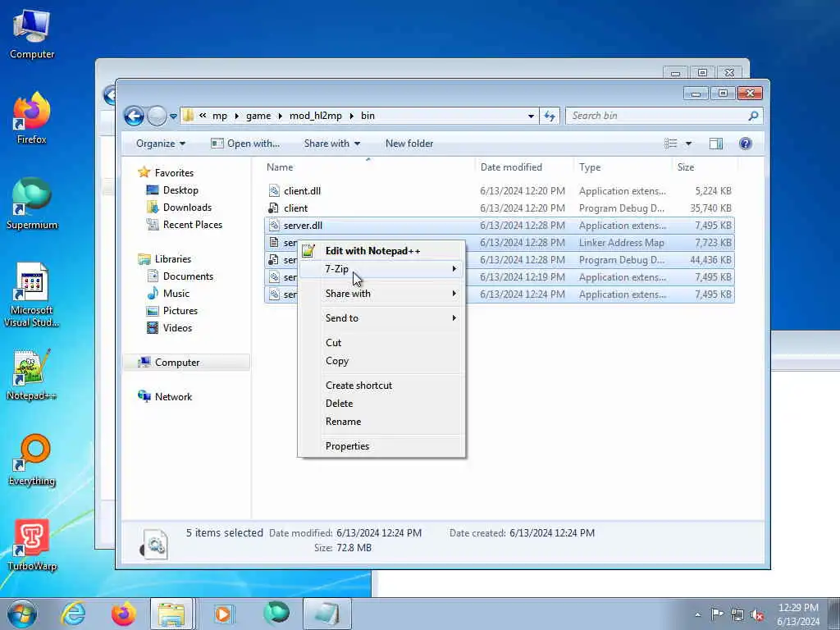Show hidden tray icons arrow
The image size is (840, 630).
(x=697, y=614)
